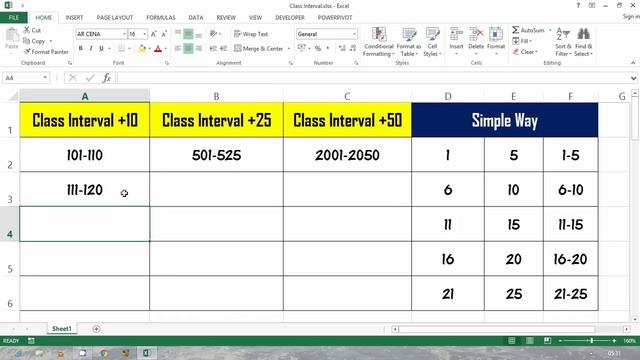The image size is (640, 360).
Task: Click Increase Decimal icon
Action: 342,49
